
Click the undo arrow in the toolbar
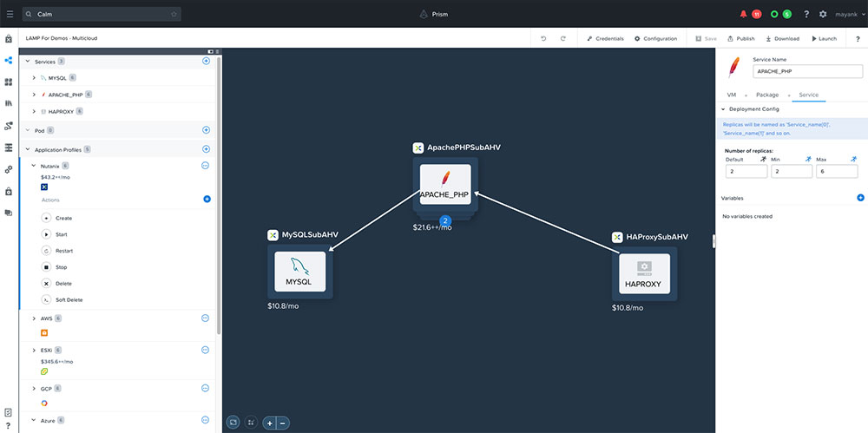pyautogui.click(x=543, y=39)
